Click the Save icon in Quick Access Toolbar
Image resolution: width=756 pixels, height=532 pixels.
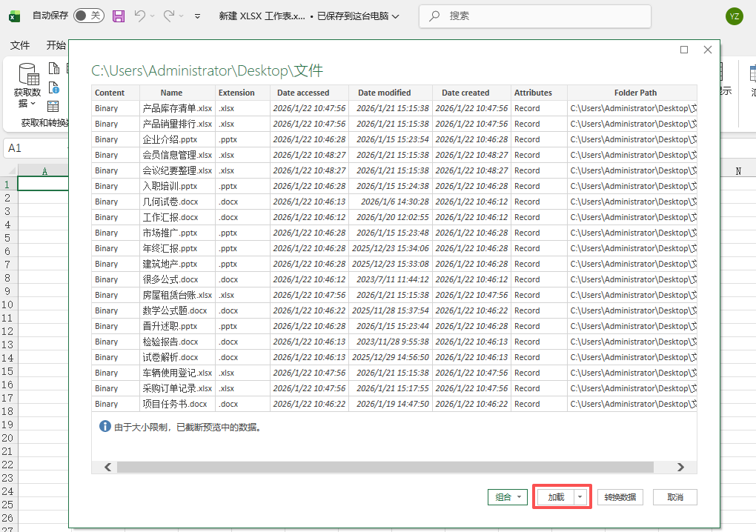coord(119,16)
